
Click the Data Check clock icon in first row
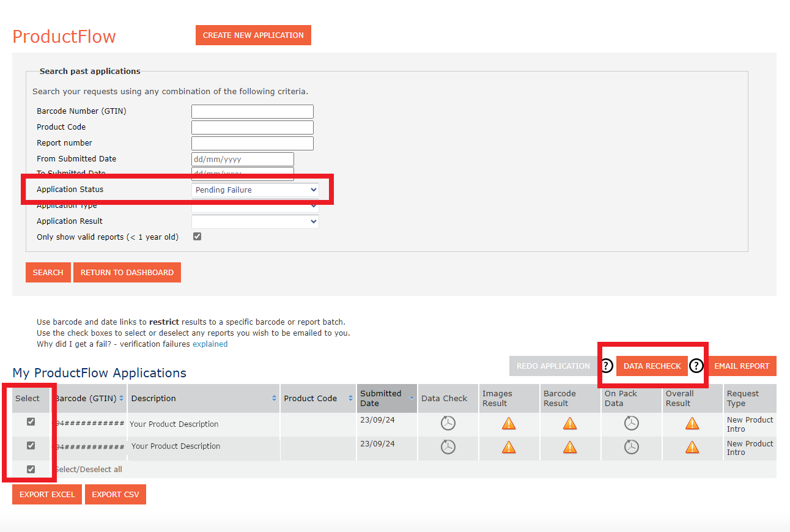(448, 423)
